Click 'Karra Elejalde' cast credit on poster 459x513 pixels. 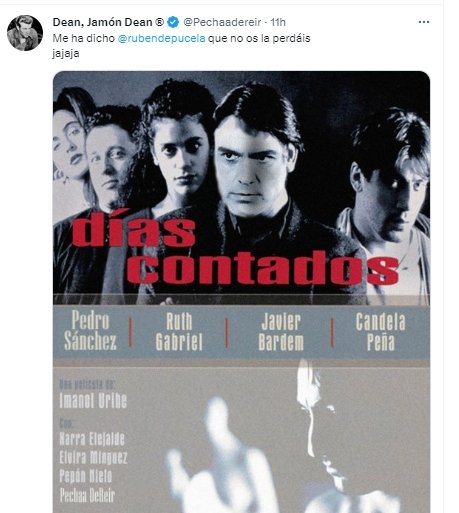[x=92, y=439]
